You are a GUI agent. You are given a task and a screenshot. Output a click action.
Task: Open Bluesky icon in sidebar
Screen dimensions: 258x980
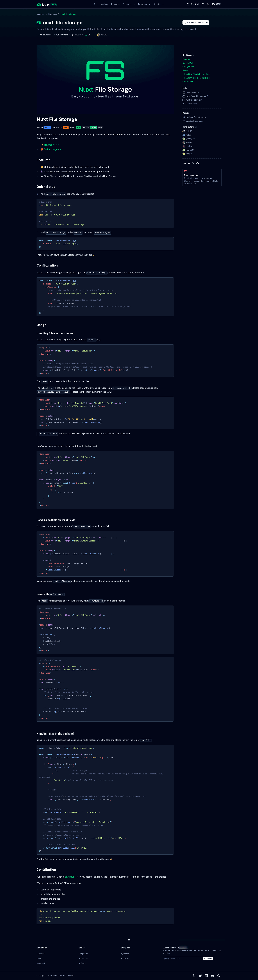click(x=189, y=163)
